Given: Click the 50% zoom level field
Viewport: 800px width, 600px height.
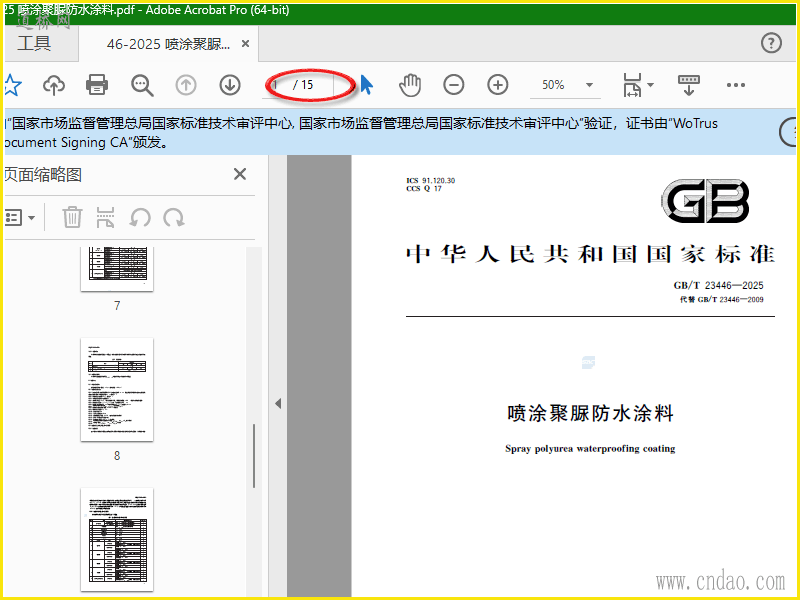Looking at the screenshot, I should (554, 85).
